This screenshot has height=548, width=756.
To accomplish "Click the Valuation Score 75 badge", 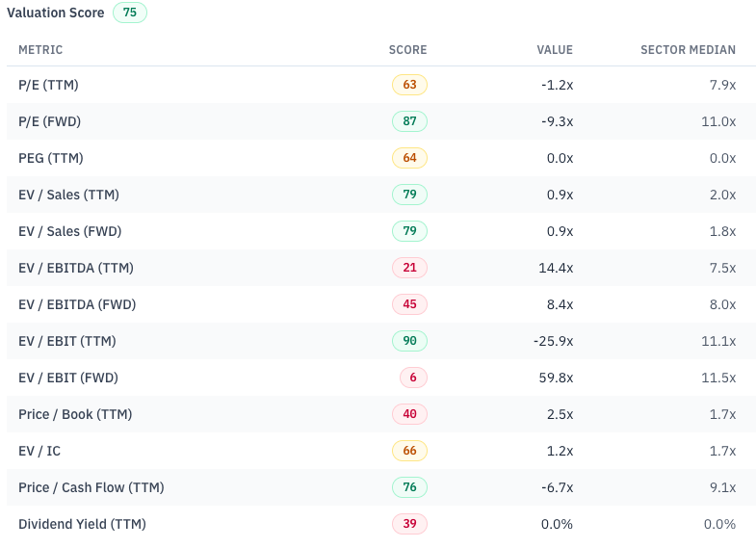I will (x=130, y=13).
